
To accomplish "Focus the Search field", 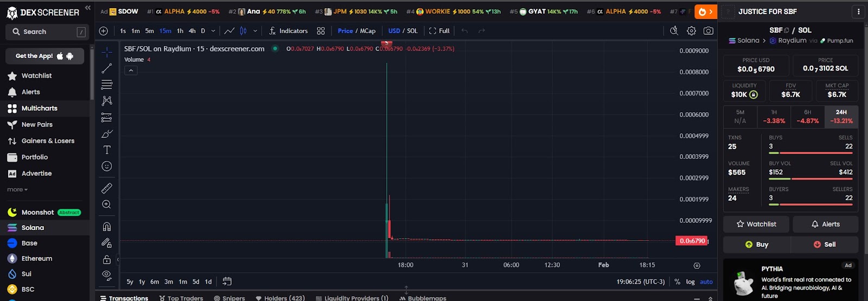I will tap(47, 32).
